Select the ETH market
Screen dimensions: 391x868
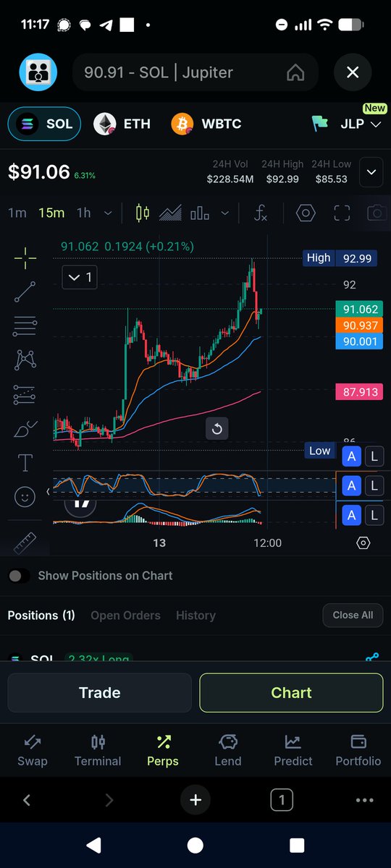[x=122, y=124]
